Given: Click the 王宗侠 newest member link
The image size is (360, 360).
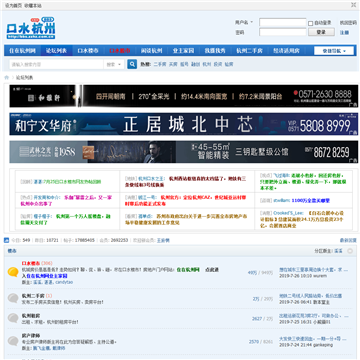Looking at the screenshot, I should click(x=163, y=240).
